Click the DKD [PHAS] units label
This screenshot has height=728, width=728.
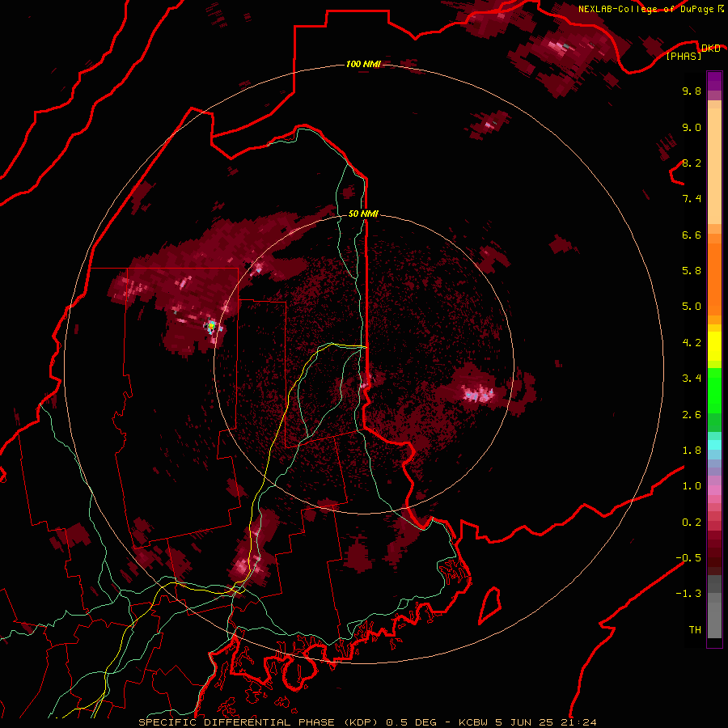coord(693,52)
